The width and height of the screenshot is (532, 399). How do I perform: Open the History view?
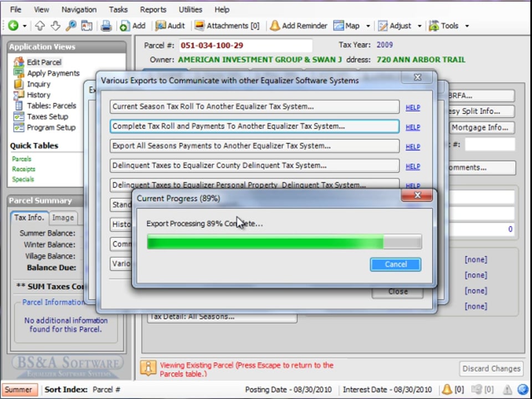[x=32, y=95]
